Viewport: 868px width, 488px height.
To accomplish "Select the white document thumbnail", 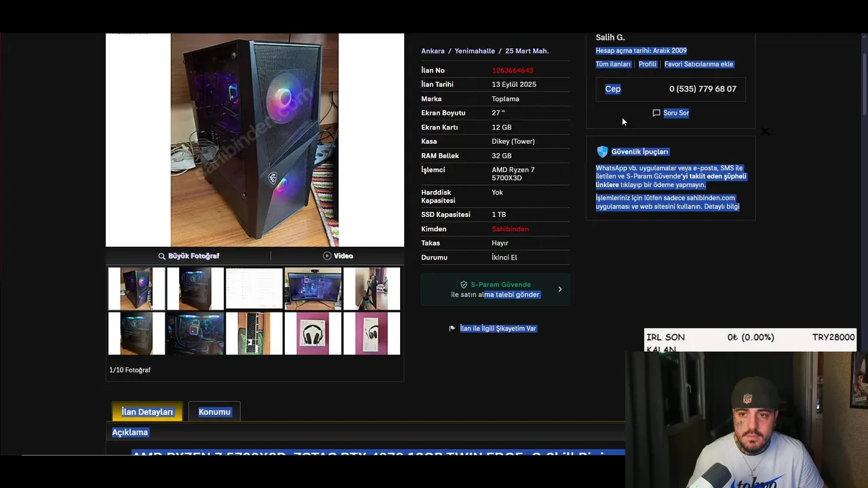I will coord(254,289).
